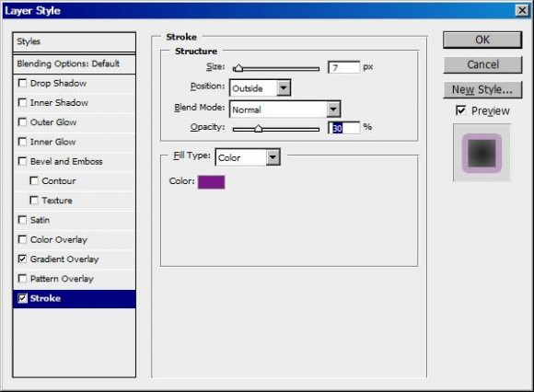Select the Drop Shadow label in list
Screen dimensions: 534x392
pyautogui.click(x=58, y=84)
